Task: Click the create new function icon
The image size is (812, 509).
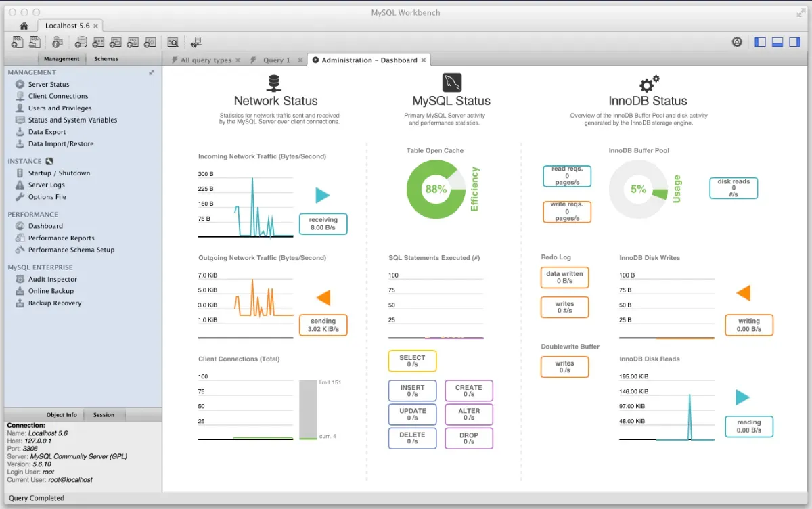Action: click(150, 42)
